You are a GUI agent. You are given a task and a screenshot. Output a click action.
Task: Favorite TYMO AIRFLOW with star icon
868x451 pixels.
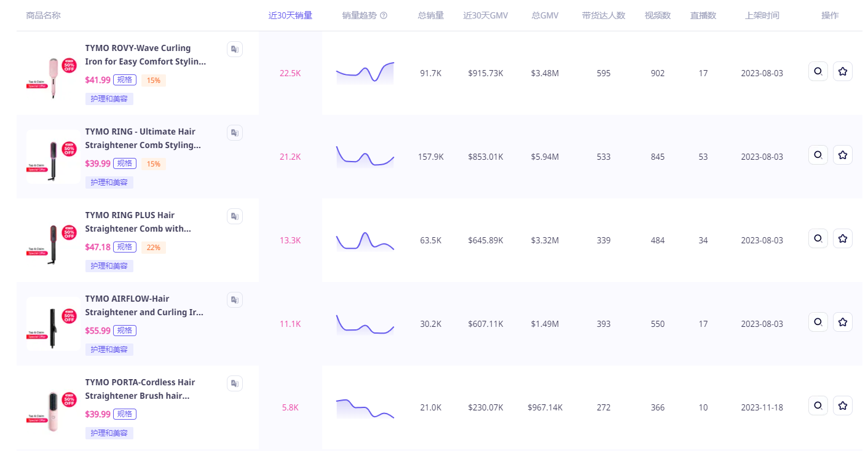tap(843, 322)
